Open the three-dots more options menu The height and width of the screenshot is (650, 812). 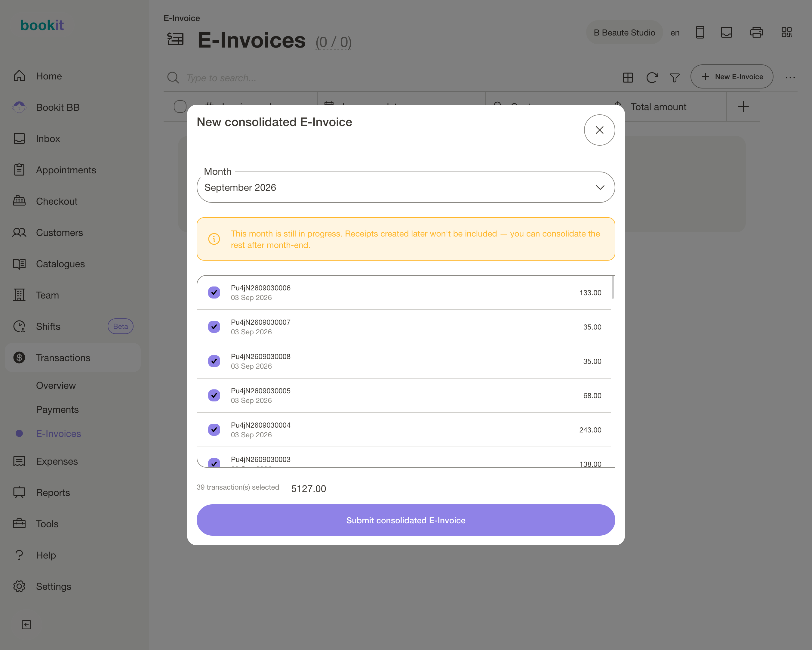(790, 78)
